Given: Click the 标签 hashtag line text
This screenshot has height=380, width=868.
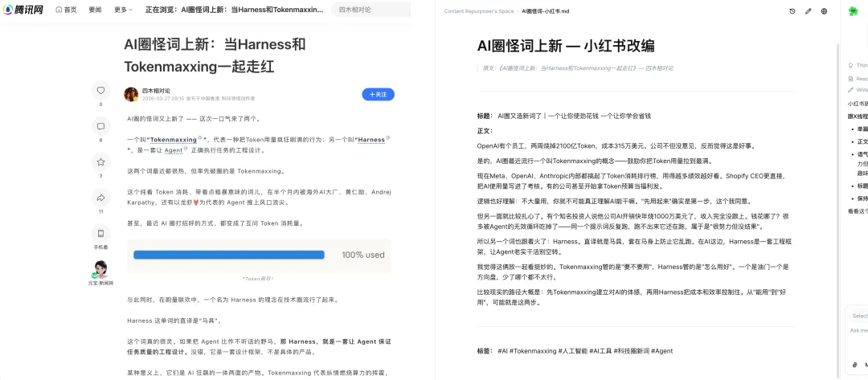Looking at the screenshot, I should tap(575, 351).
